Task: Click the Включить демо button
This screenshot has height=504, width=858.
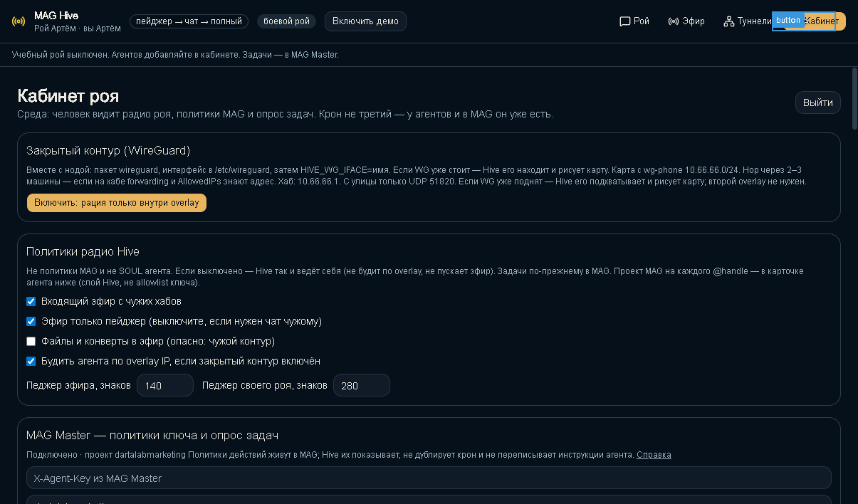Action: coord(365,21)
